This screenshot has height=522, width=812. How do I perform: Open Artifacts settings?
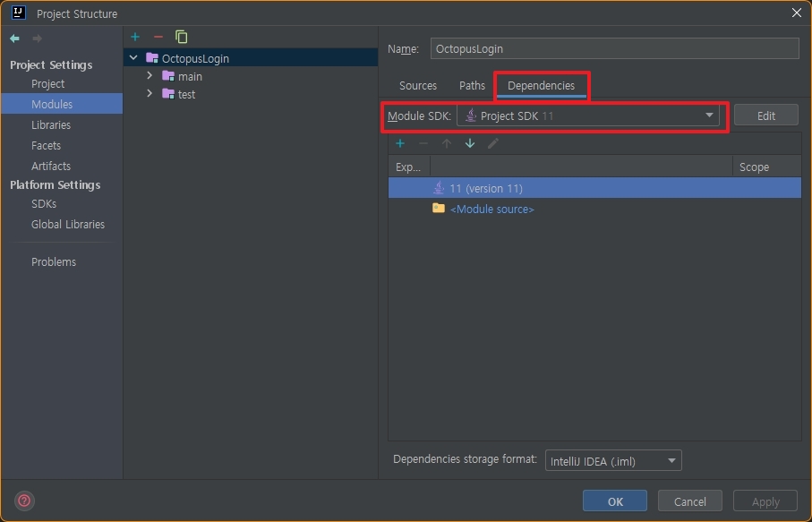click(x=51, y=167)
